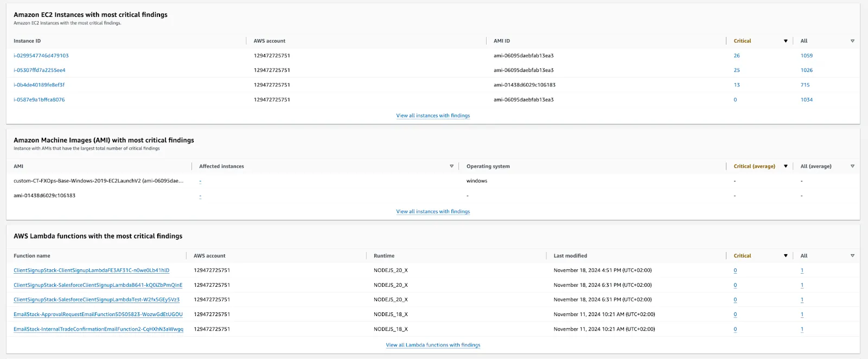The height and width of the screenshot is (359, 868).
Task: Open EmailStack-InternalTradeConfirmationEmailFunction2 link
Action: coord(98,329)
